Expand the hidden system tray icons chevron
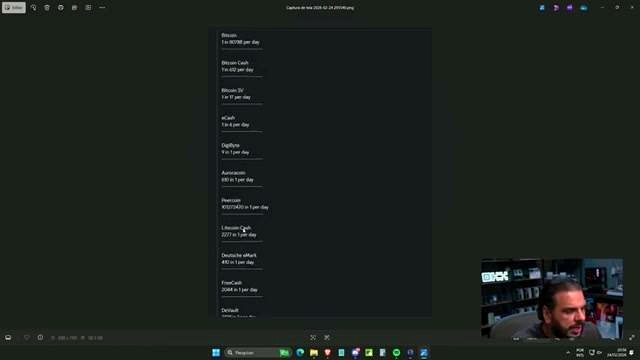The width and height of the screenshot is (640, 360). pos(568,352)
